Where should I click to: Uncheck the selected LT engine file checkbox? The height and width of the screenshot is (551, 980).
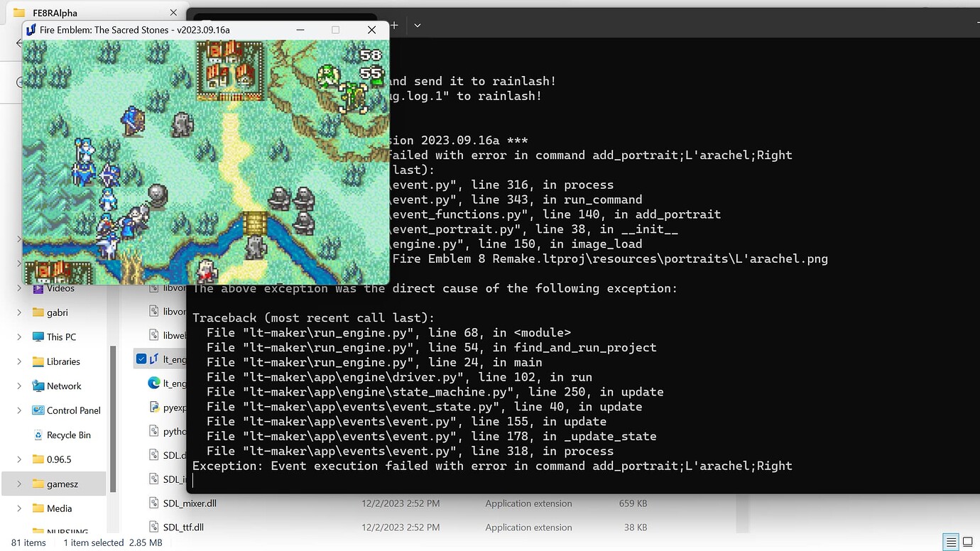click(141, 359)
